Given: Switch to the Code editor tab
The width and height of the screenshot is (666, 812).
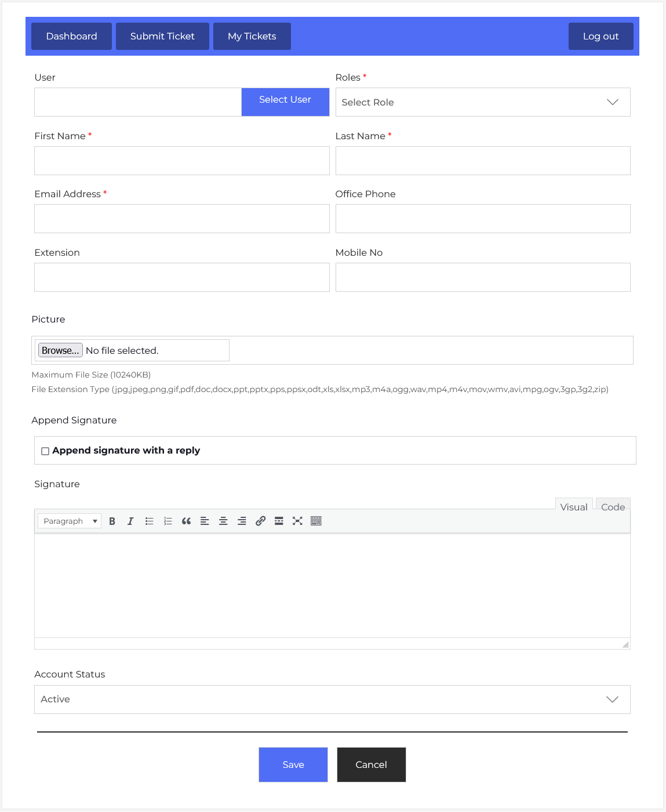Looking at the screenshot, I should [612, 506].
